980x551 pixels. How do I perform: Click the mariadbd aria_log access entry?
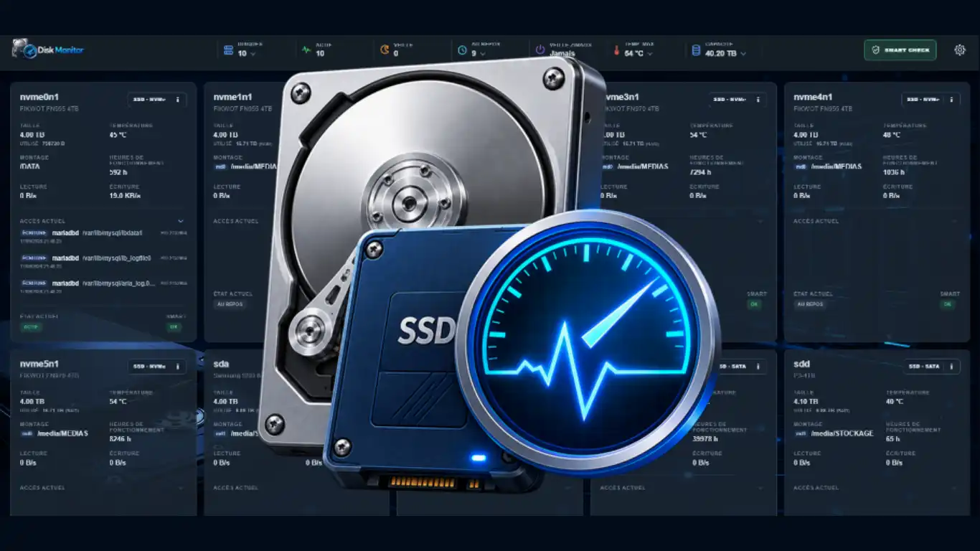click(x=104, y=285)
